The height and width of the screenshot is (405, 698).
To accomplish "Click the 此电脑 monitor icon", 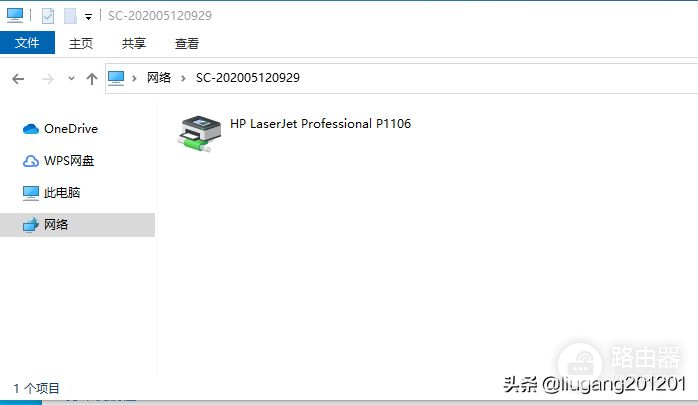I will [x=31, y=193].
